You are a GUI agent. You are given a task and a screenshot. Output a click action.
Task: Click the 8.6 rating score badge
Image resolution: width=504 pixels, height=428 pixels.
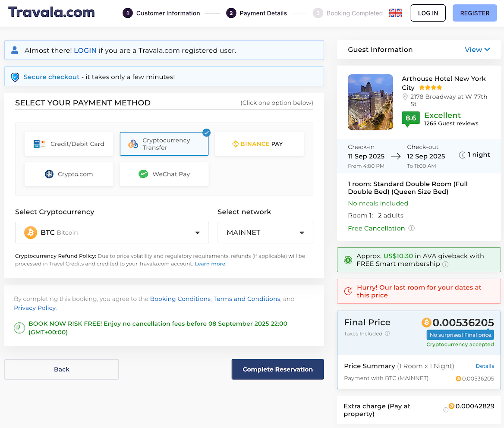410,118
